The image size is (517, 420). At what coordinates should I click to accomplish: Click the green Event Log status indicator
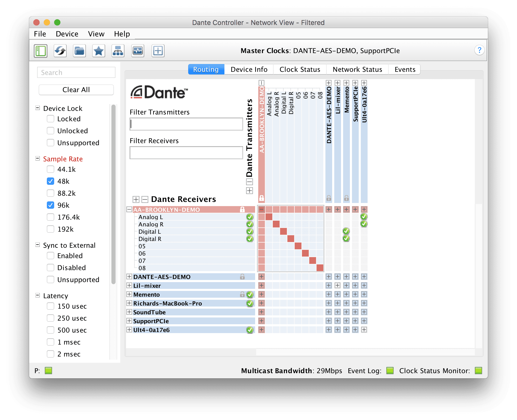pos(390,370)
